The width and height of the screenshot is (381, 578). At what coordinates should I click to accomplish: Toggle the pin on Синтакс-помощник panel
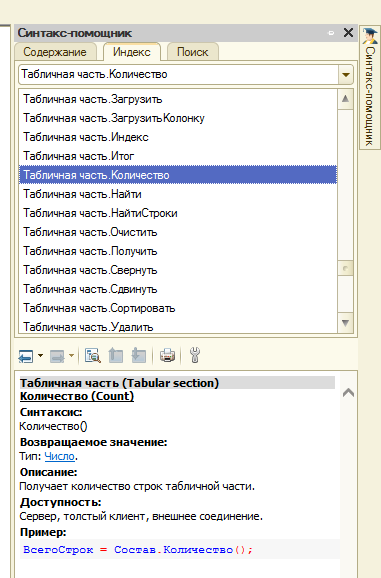(x=331, y=33)
